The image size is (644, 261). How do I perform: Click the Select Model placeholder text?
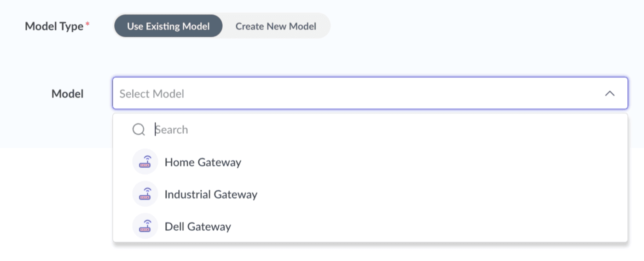tap(152, 94)
